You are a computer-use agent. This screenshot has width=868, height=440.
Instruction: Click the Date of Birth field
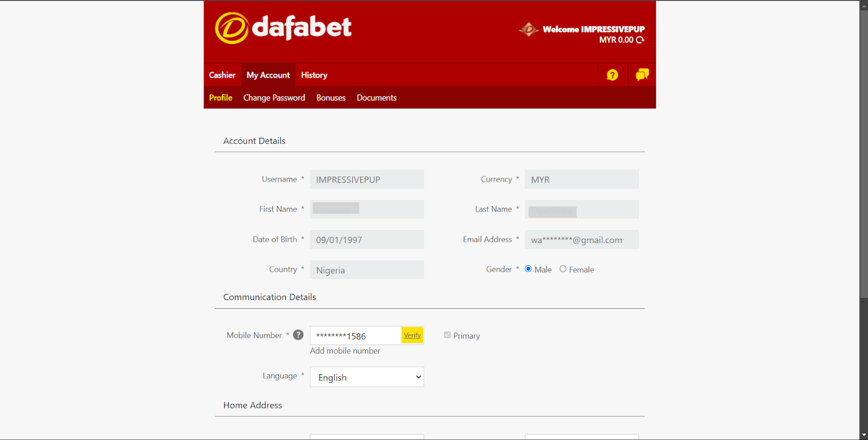point(367,240)
